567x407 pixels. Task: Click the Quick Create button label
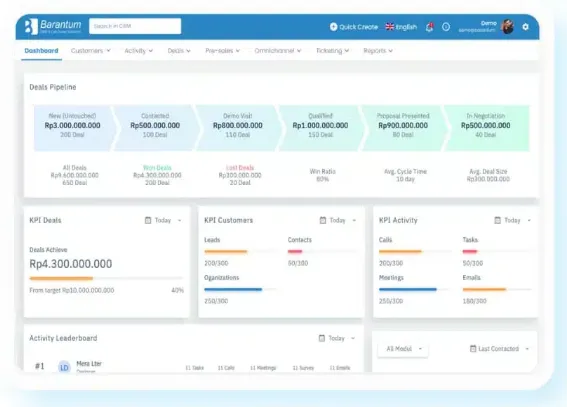(x=358, y=27)
